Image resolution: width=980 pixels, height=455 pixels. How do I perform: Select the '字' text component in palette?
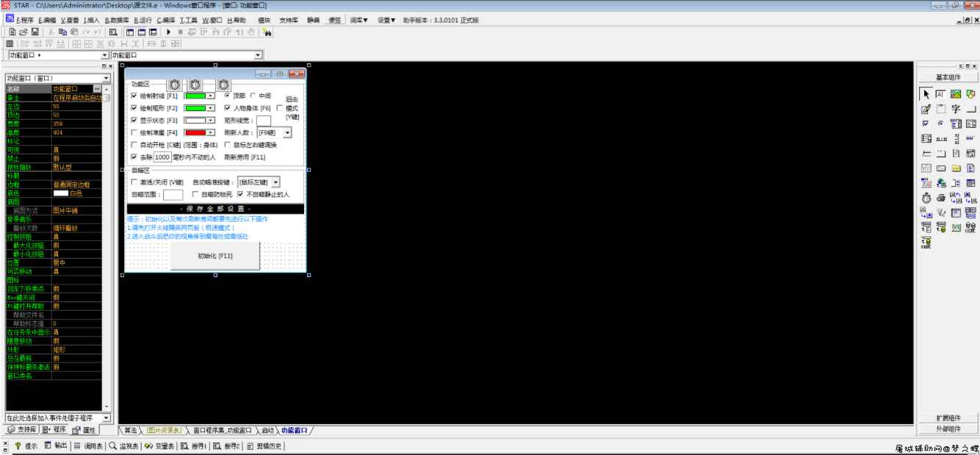[956, 109]
